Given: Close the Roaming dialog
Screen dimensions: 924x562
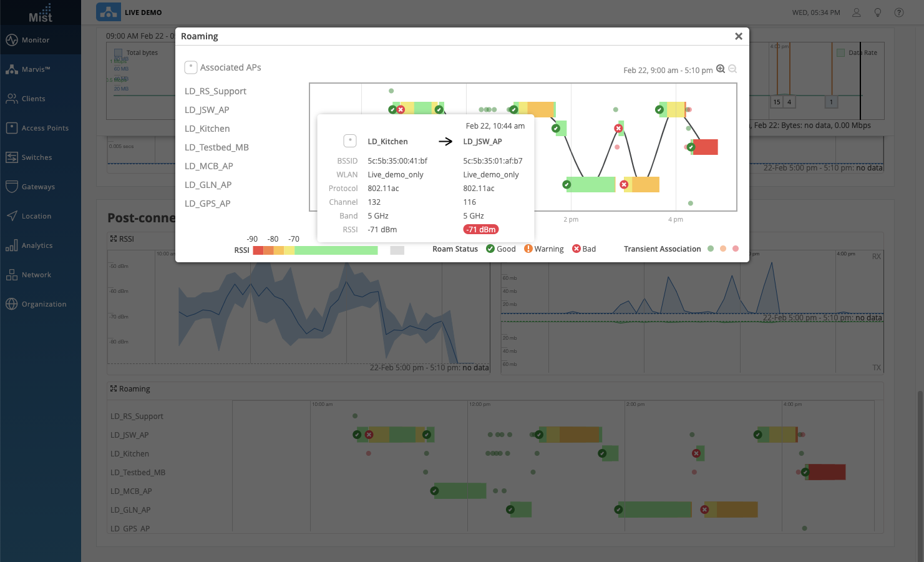Looking at the screenshot, I should coord(739,36).
